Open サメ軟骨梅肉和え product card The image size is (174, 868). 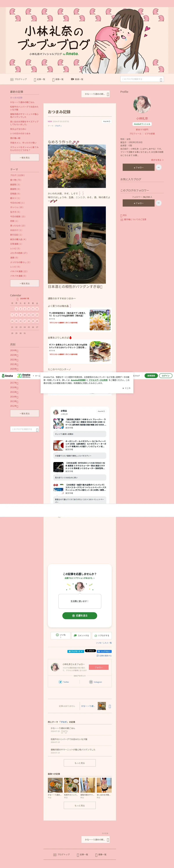coord(80,319)
